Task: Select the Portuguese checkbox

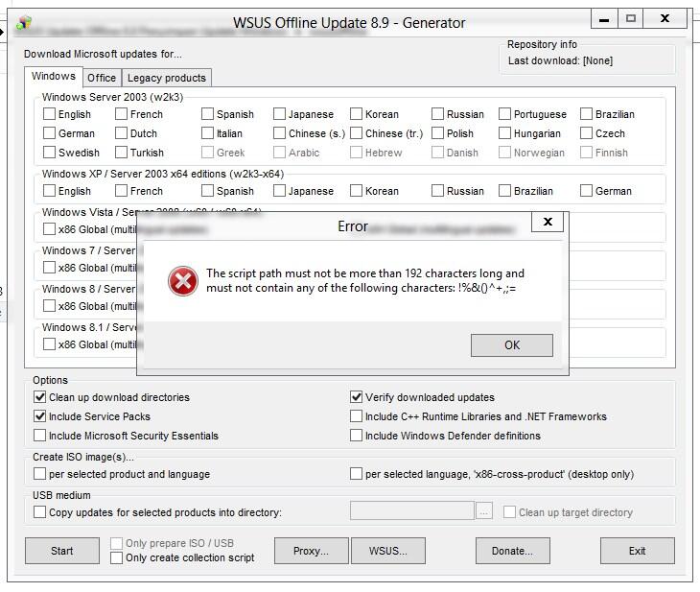Action: point(504,114)
